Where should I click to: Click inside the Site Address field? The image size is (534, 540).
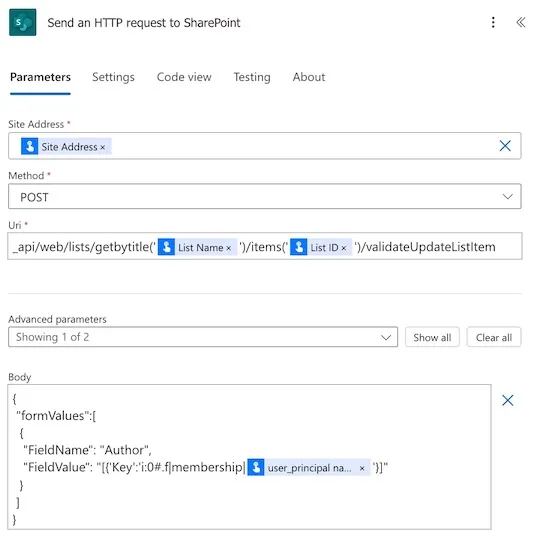264,146
